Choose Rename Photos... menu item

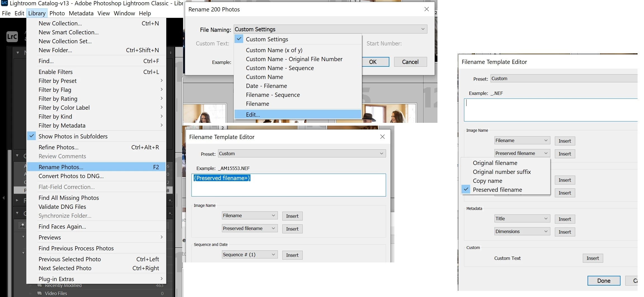pyautogui.click(x=96, y=167)
